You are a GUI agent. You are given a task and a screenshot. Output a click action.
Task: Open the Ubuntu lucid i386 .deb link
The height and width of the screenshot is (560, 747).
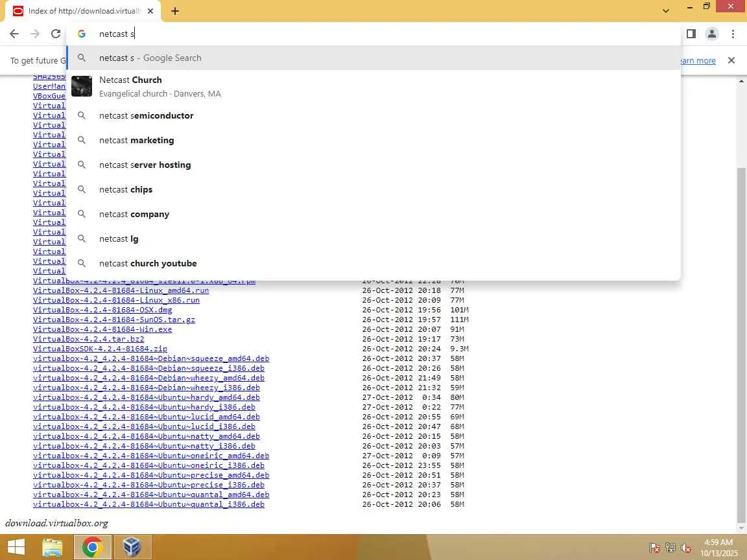point(144,426)
